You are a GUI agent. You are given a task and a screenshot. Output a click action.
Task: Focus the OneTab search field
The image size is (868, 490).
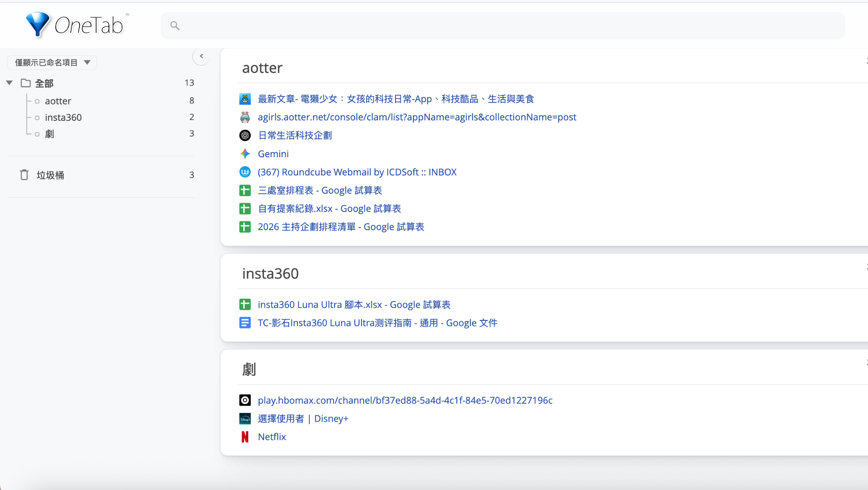point(503,26)
